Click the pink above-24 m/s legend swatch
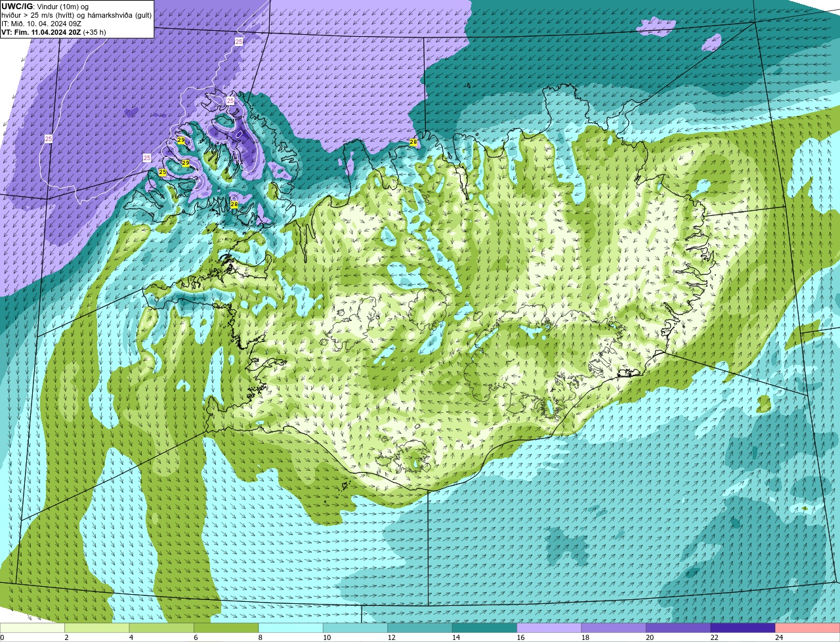The image size is (840, 642). pos(808,628)
